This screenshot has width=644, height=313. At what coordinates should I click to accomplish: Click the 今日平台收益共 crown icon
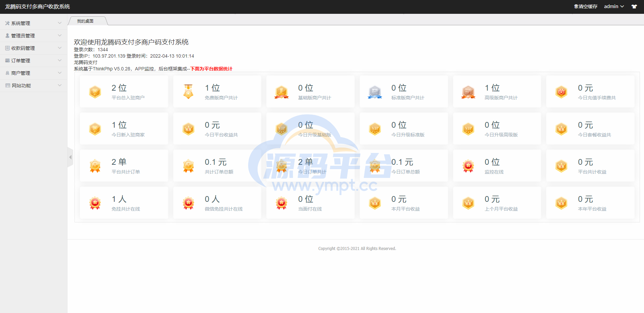point(188,129)
